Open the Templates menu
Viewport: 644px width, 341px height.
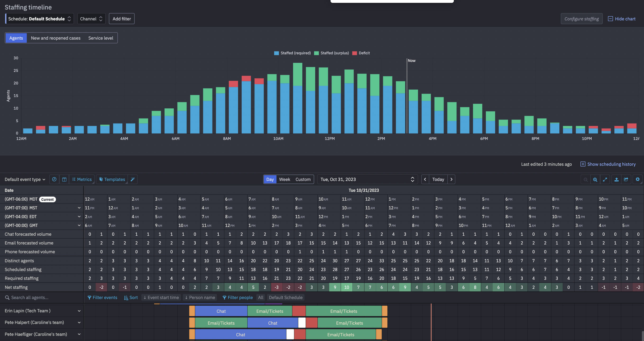[112, 179]
